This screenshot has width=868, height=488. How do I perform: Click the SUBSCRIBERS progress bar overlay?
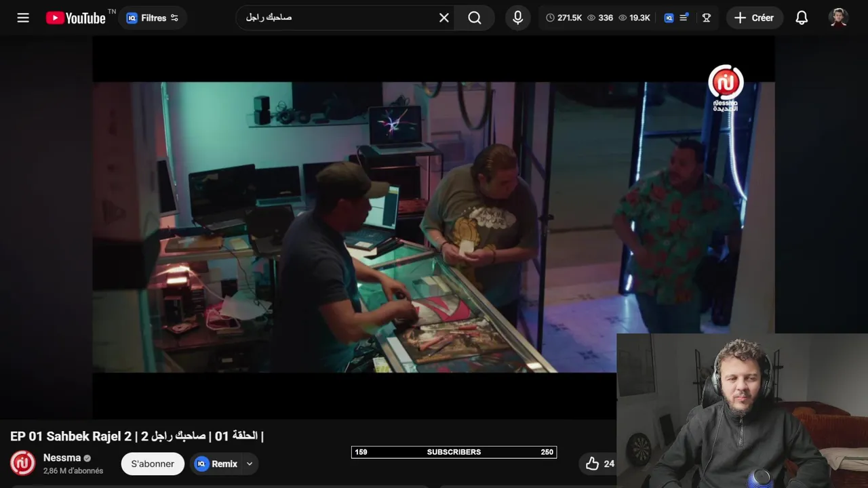pyautogui.click(x=454, y=452)
